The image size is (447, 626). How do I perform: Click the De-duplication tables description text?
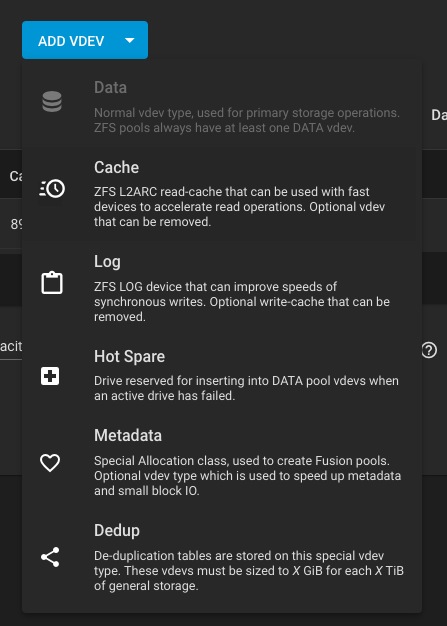point(249,571)
